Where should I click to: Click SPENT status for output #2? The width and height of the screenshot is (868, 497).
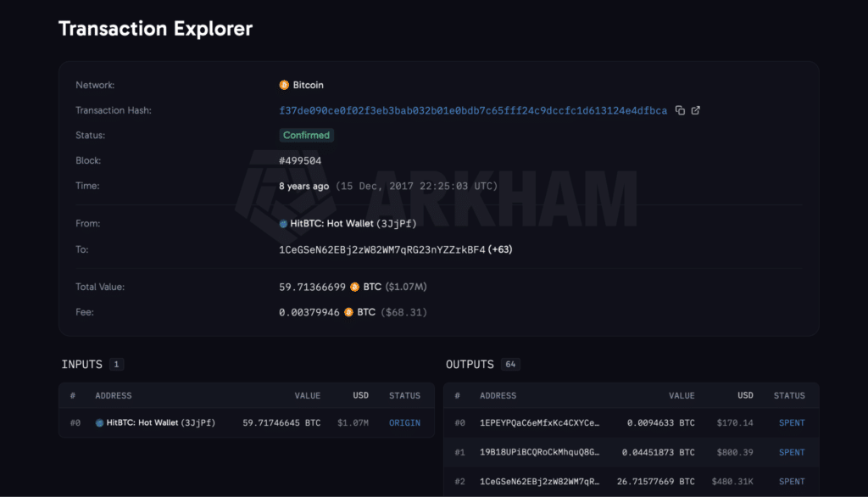pyautogui.click(x=792, y=482)
